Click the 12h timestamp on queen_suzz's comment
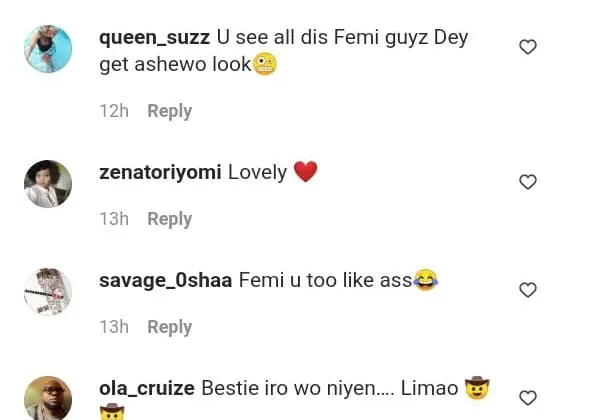This screenshot has height=420, width=600. 114,111
